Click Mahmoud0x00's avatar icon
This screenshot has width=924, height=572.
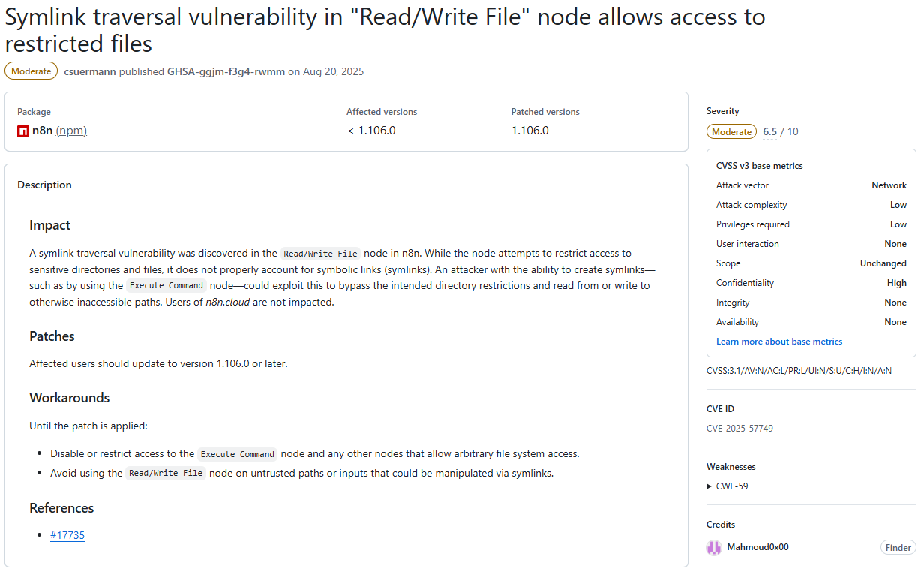tap(714, 548)
